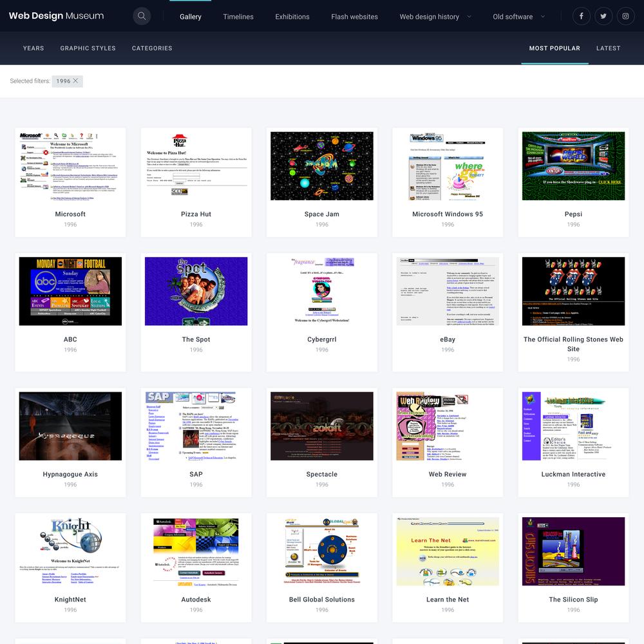Open the search magnifier icon

point(142,17)
